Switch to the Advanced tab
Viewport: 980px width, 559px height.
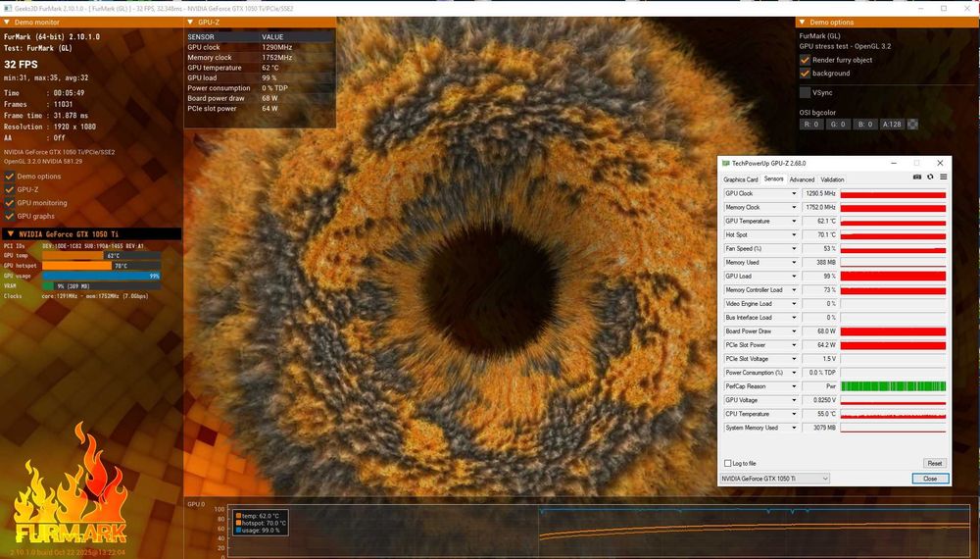802,179
